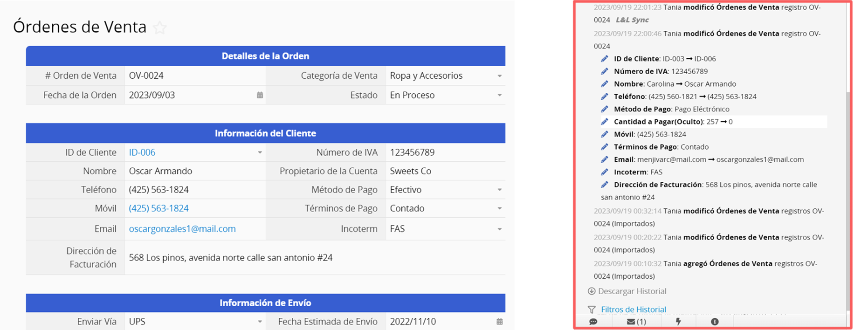The height and width of the screenshot is (330, 868).
Task: Star the Órdenes de Venta sheet as favorite
Action: click(x=160, y=27)
